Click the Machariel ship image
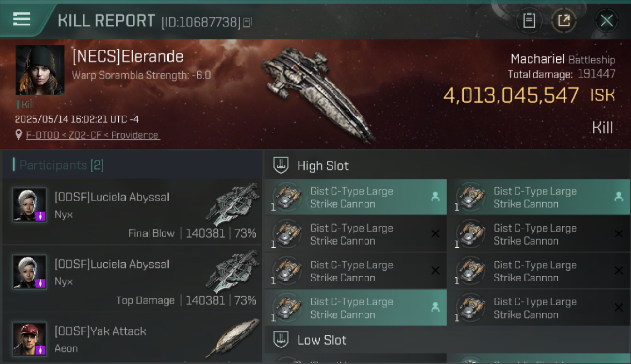This screenshot has height=364, width=631. coord(318,92)
